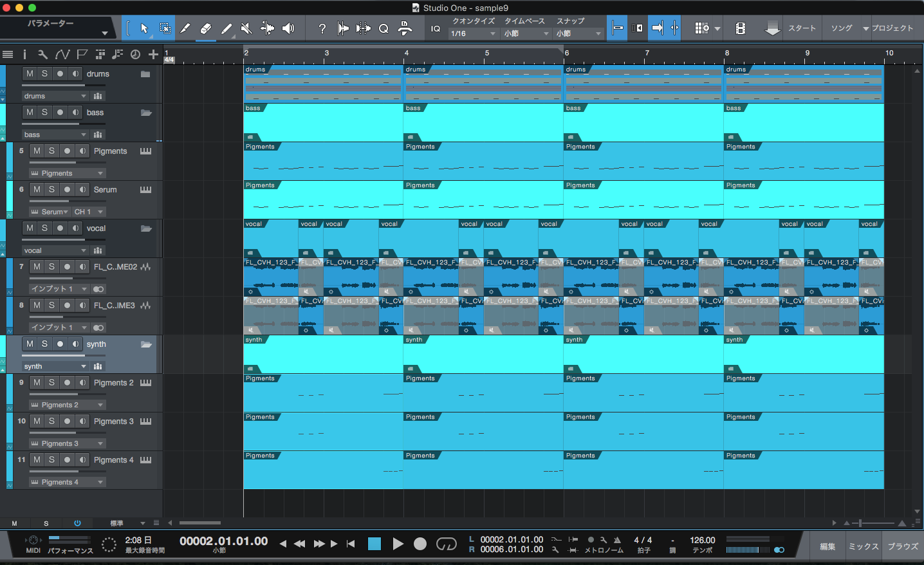
Task: Select the Eraser tool
Action: [x=206, y=28]
